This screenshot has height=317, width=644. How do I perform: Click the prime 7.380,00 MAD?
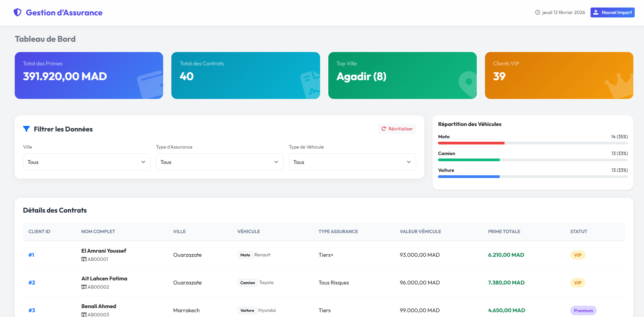coord(506,283)
